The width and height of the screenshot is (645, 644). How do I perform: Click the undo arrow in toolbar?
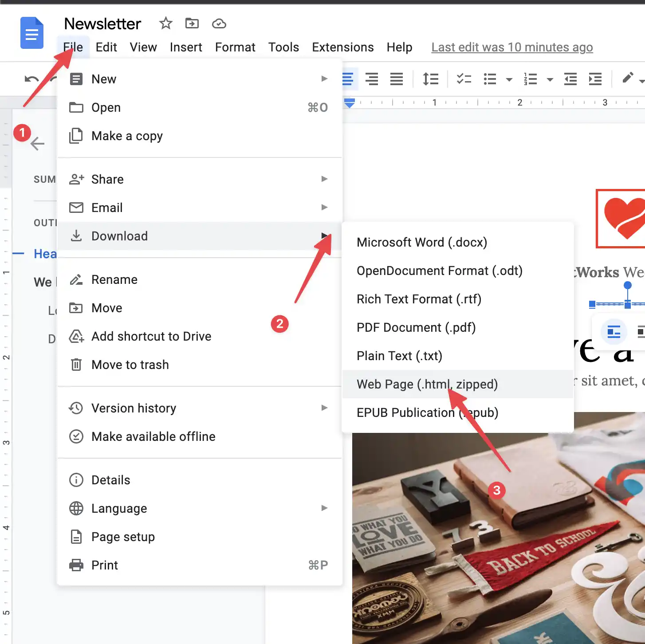(31, 79)
